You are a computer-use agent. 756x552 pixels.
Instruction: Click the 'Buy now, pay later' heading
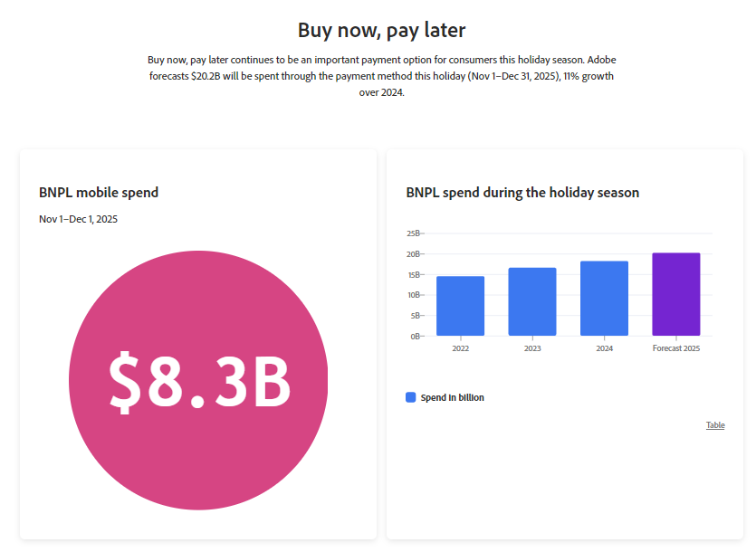(381, 31)
